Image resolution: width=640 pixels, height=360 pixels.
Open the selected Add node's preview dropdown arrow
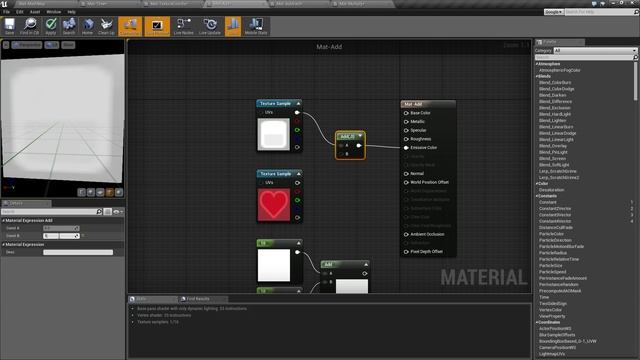pos(360,136)
